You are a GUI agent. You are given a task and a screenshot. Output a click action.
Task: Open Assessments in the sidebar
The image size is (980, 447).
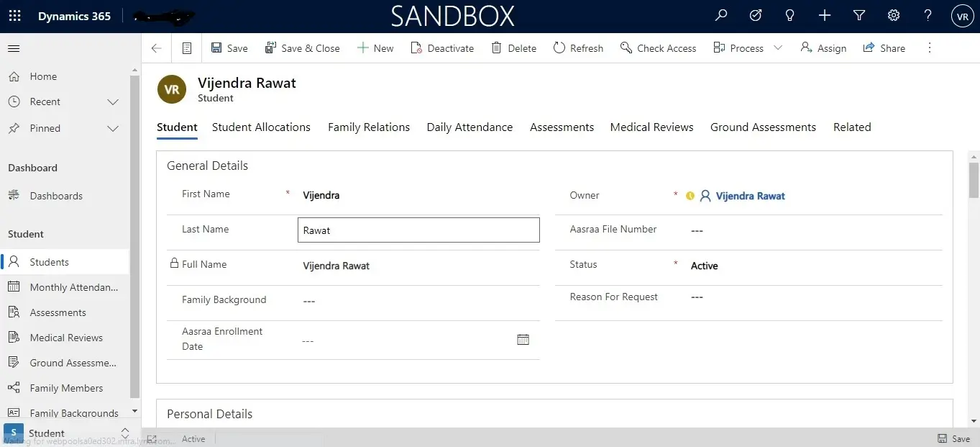pos(65,312)
